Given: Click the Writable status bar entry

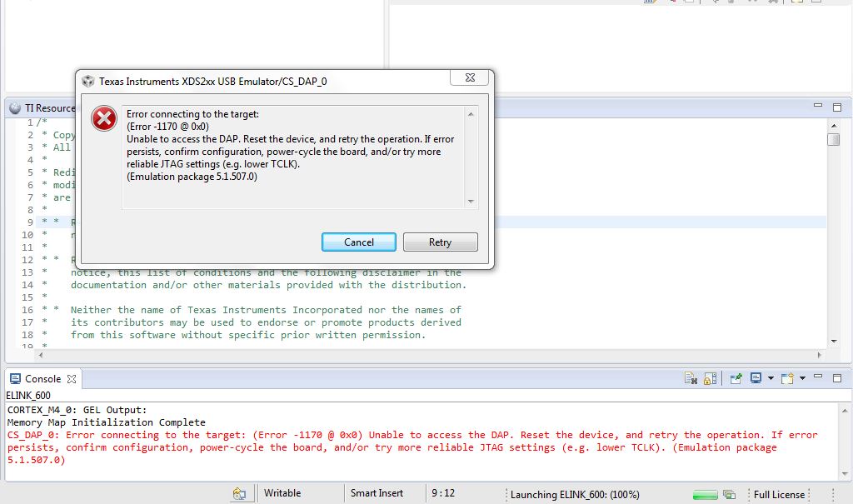Looking at the screenshot, I should pyautogui.click(x=282, y=493).
